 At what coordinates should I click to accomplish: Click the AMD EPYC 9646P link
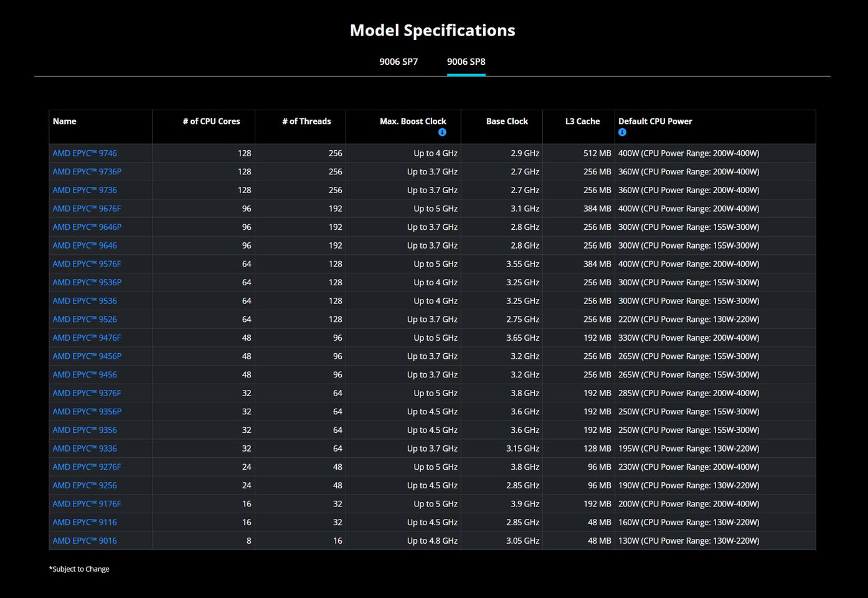[87, 227]
